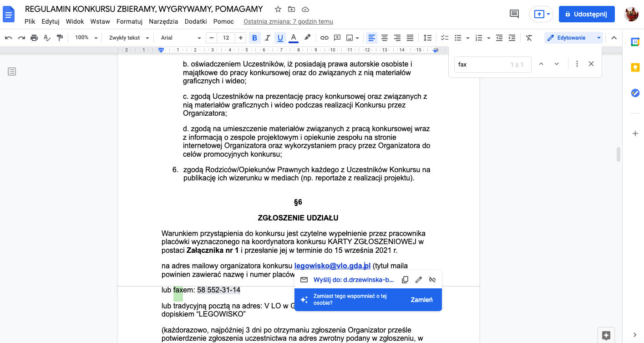Click the copy link icon in popup

405,280
